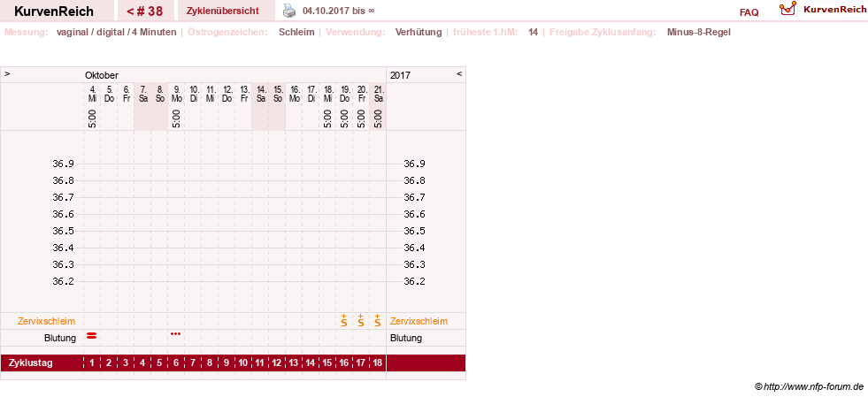Click cervical mucus S+ symbol on cycle day 18
868x397 pixels.
coord(378,321)
